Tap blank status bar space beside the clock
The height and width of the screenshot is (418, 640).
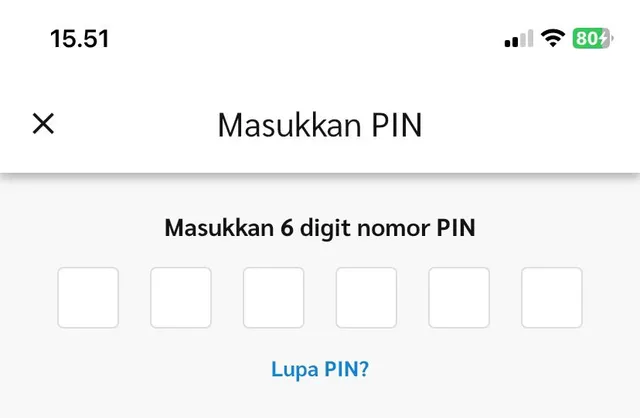click(x=300, y=39)
